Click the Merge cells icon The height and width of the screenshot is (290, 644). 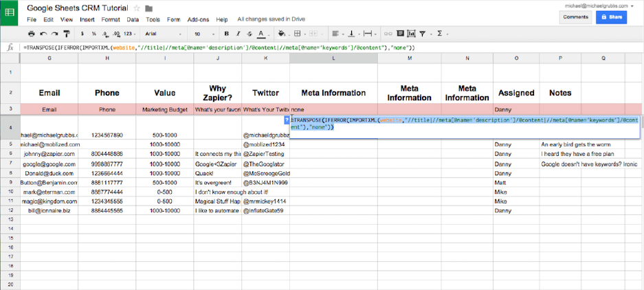coord(313,34)
